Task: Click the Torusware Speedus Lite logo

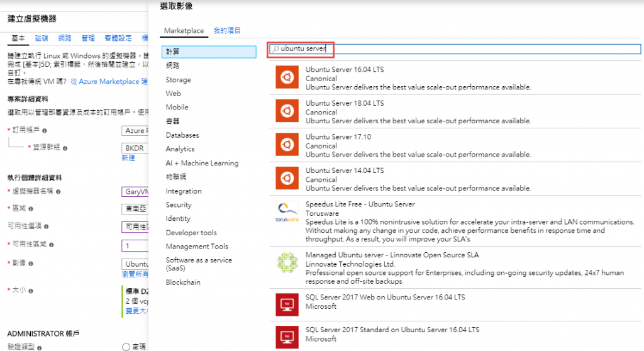Action: 287,211
